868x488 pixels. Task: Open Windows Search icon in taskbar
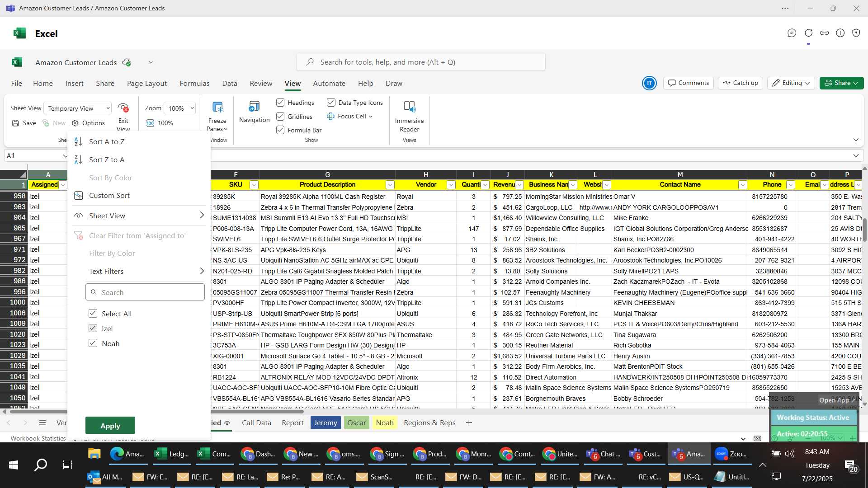pyautogui.click(x=41, y=465)
